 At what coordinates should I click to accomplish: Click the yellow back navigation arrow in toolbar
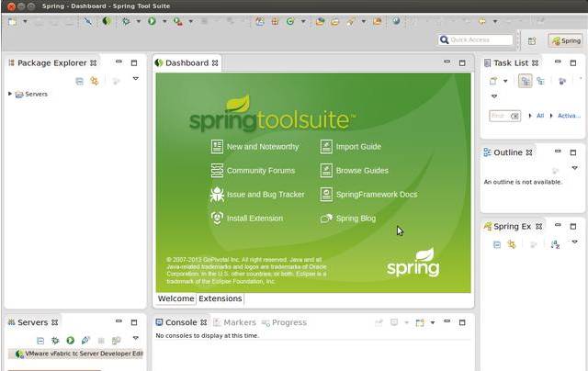482,21
